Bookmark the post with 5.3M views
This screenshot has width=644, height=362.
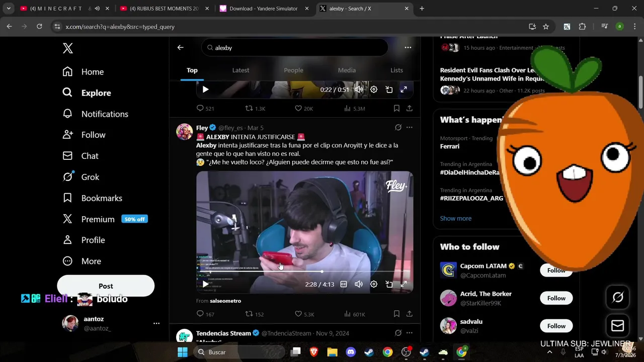coord(396,108)
